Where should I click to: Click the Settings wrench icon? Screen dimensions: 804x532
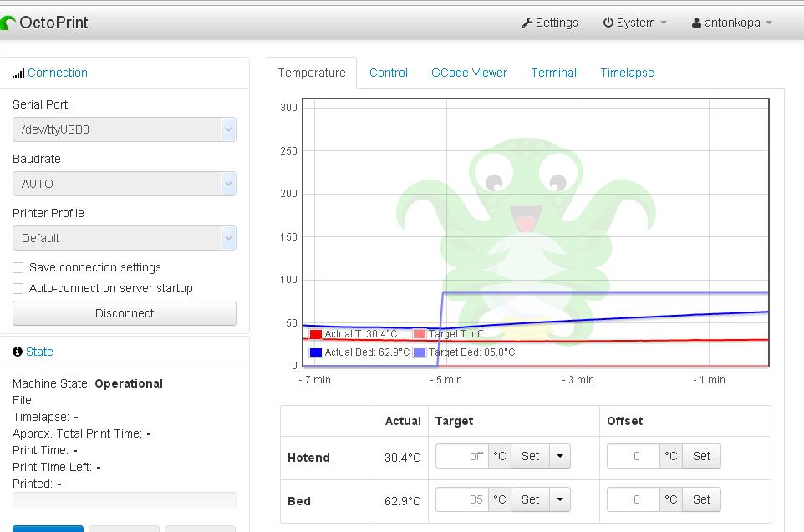[x=527, y=23]
